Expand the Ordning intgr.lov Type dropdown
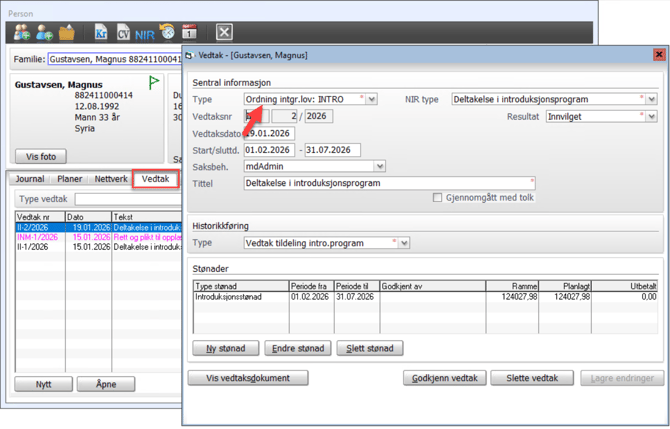The height and width of the screenshot is (429, 670). 372,100
